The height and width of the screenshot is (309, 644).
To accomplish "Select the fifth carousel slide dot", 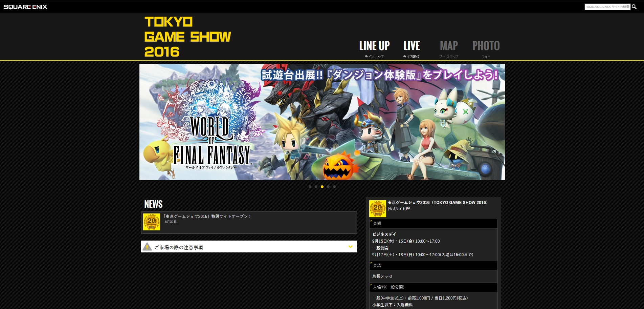I will point(334,187).
